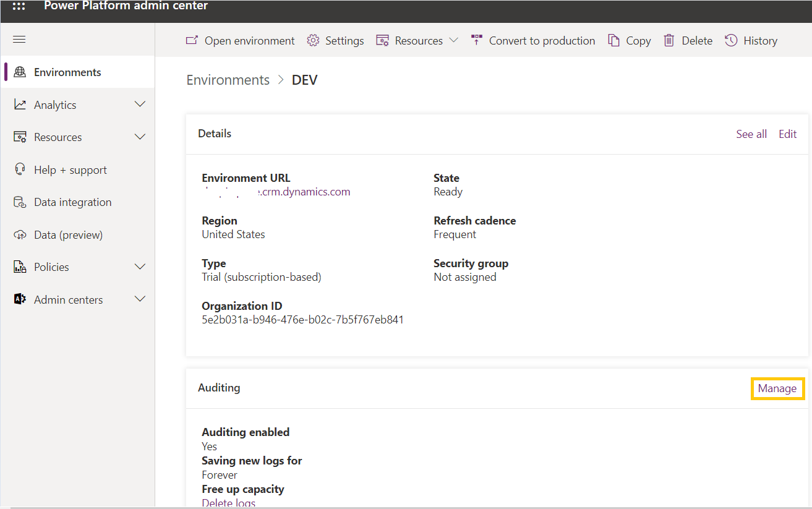Open the Resources toolbar dropdown
The width and height of the screenshot is (812, 509).
click(x=453, y=40)
